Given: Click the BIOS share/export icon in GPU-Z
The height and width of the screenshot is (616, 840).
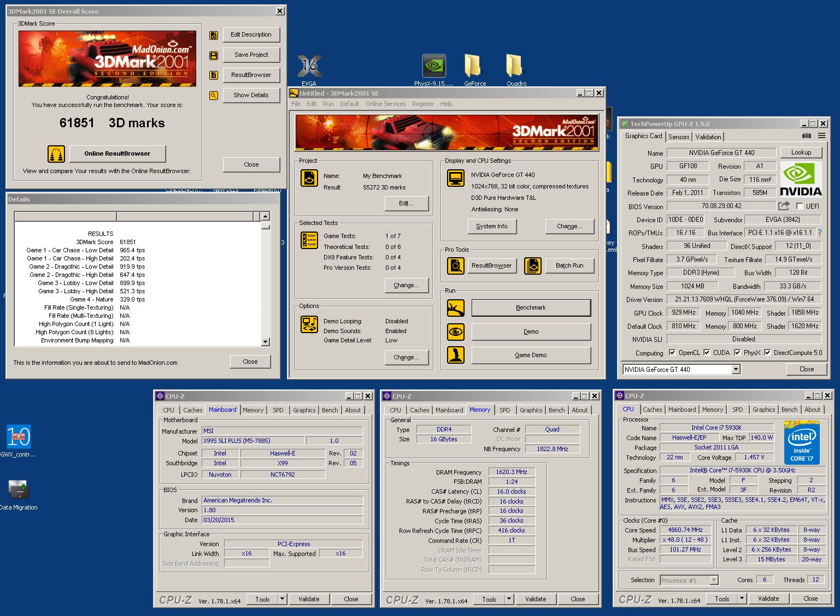Looking at the screenshot, I should coord(784,206).
